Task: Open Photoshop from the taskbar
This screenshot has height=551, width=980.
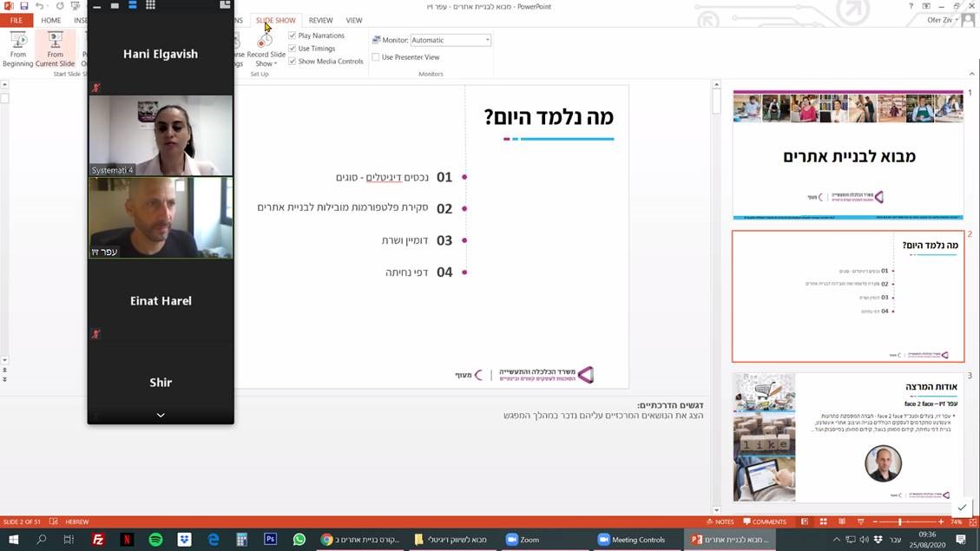Action: 270,539
